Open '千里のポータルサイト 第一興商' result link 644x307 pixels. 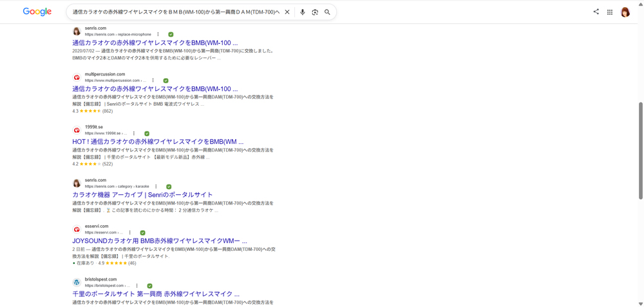pos(156,294)
